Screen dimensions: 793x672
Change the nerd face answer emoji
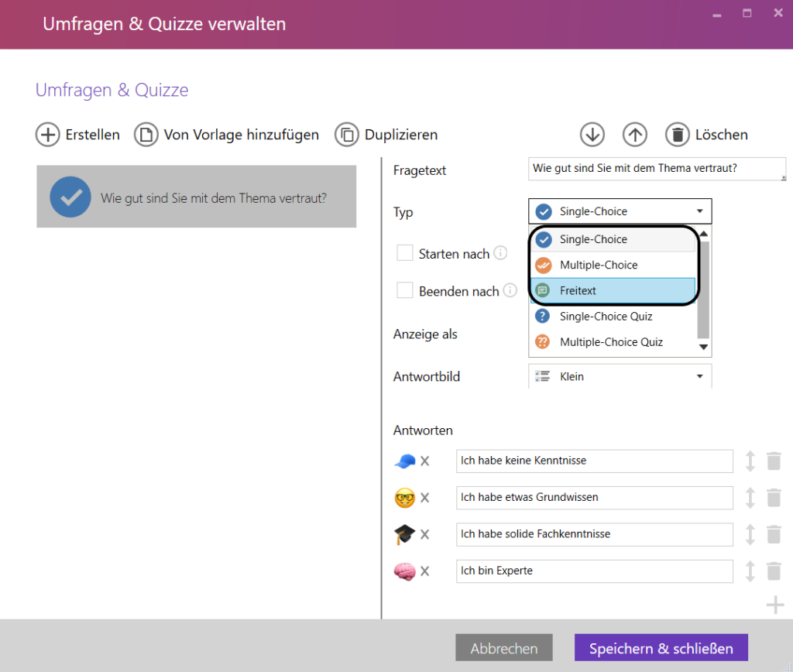coord(404,498)
